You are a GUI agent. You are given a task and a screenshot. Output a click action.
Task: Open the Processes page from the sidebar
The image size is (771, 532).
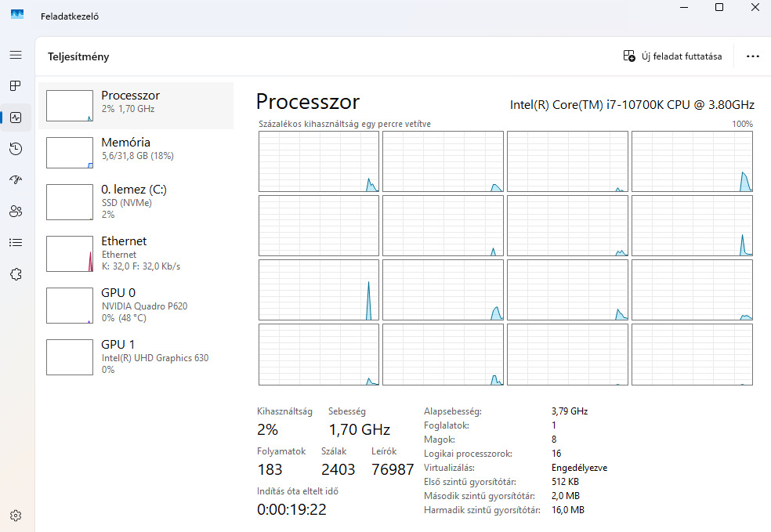click(x=16, y=85)
